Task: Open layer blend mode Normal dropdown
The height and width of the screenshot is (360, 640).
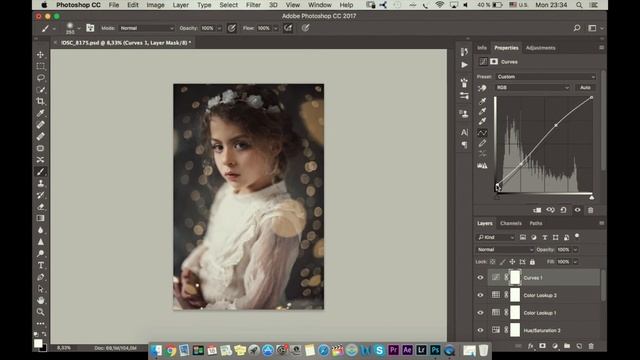Action: pyautogui.click(x=505, y=249)
